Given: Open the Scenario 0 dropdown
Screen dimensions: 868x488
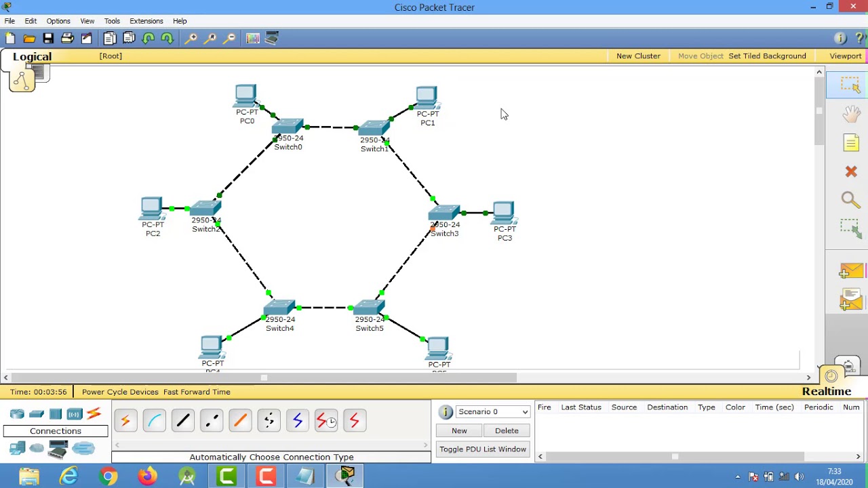Looking at the screenshot, I should tap(493, 412).
